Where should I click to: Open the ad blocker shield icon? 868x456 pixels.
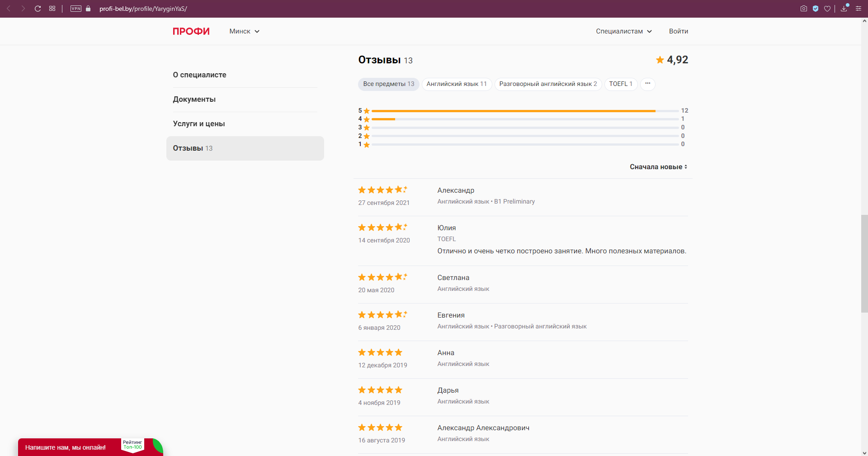[816, 9]
